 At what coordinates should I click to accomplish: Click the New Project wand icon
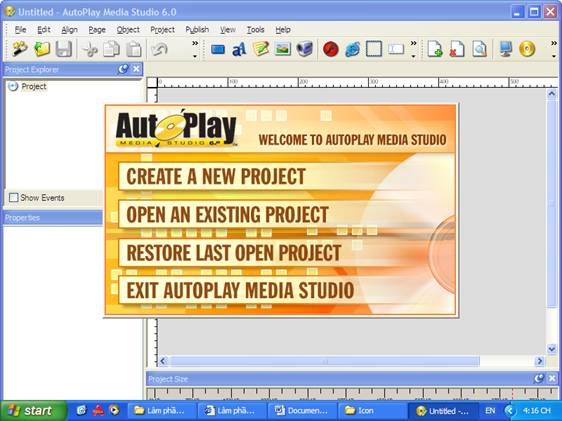tap(20, 49)
